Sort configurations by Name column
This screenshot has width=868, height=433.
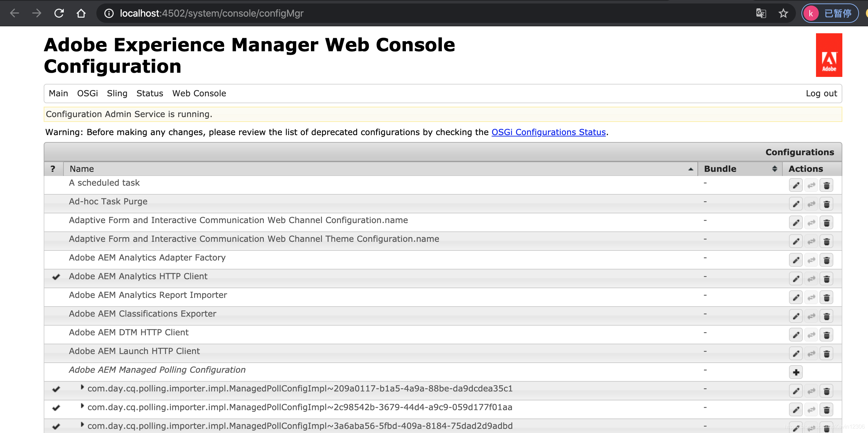coord(381,169)
